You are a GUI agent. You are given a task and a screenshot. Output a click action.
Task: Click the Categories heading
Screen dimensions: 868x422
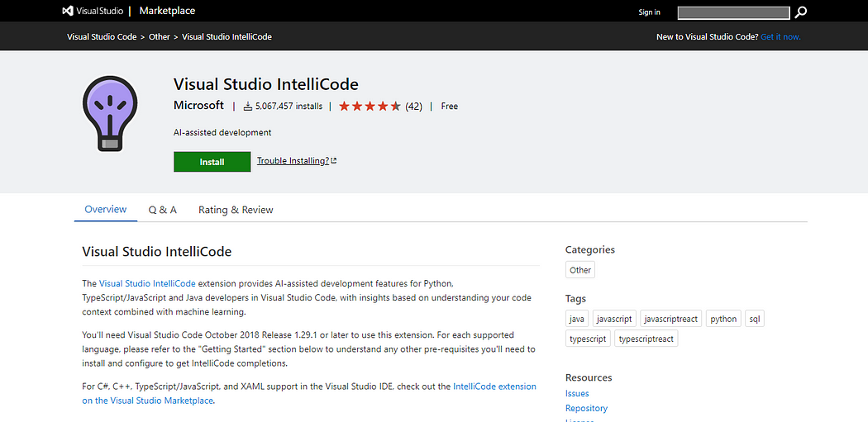pyautogui.click(x=590, y=249)
